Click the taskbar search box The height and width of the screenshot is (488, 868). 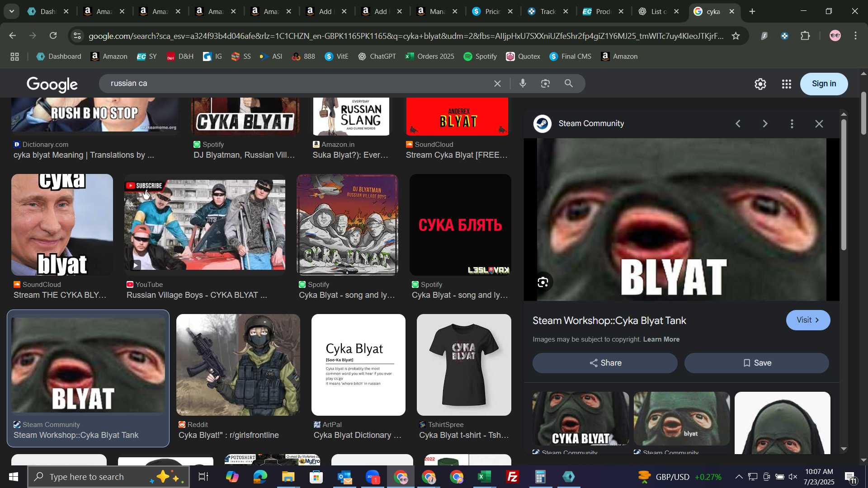(108, 477)
